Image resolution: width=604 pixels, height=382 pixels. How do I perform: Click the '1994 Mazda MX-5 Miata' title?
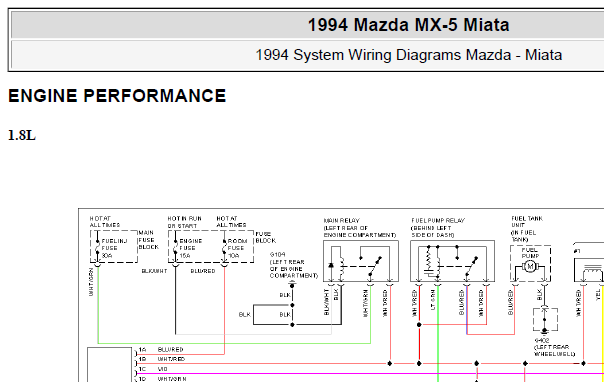tap(408, 25)
